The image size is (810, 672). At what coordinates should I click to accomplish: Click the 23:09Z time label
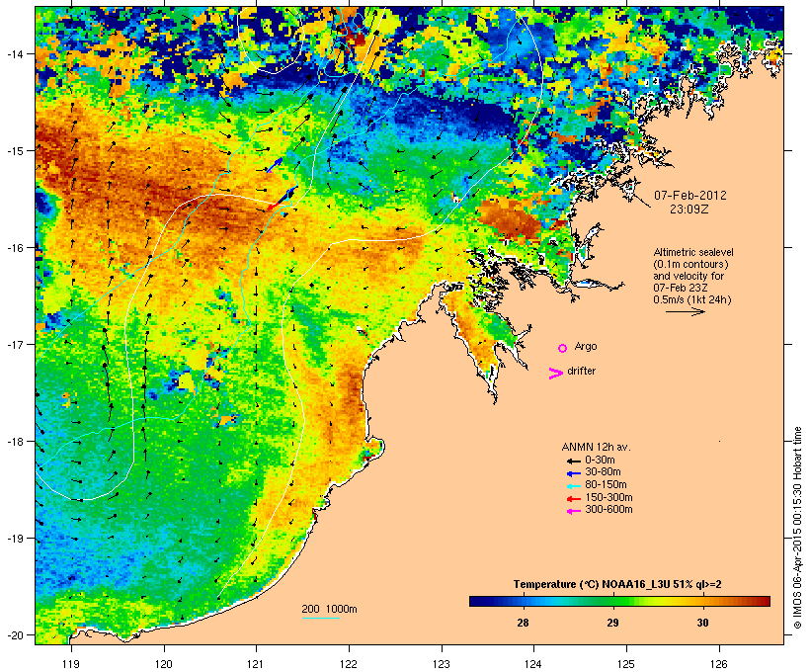pyautogui.click(x=690, y=210)
